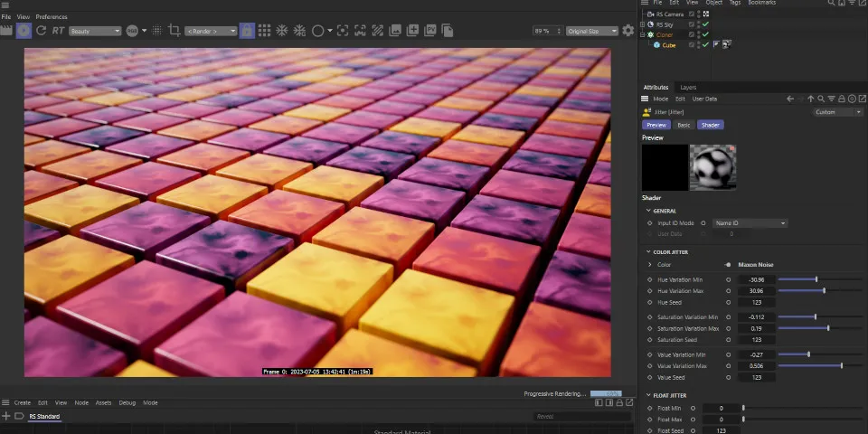Screen dimensions: 868x434
Task: Click the render settings gear icon
Action: [627, 31]
